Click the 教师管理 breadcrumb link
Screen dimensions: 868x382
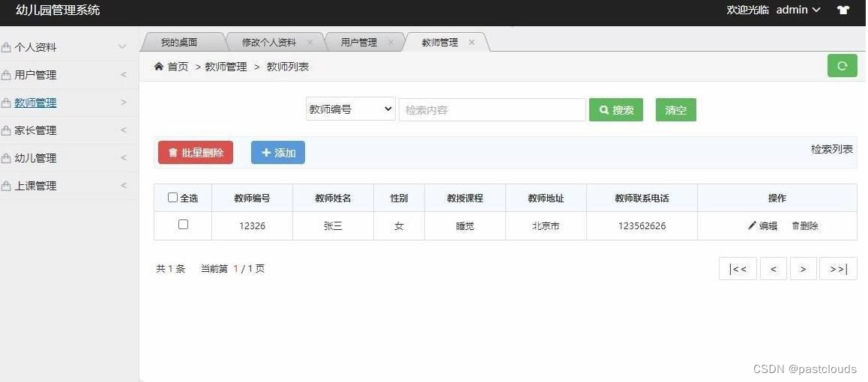coord(226,67)
